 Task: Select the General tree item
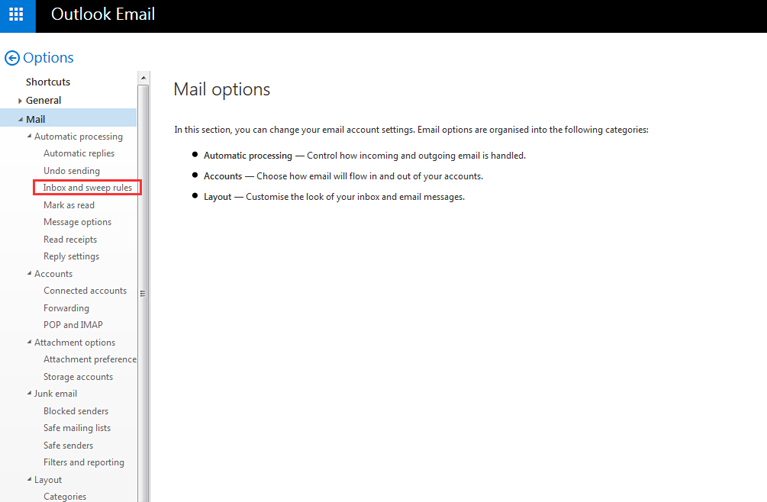point(44,100)
